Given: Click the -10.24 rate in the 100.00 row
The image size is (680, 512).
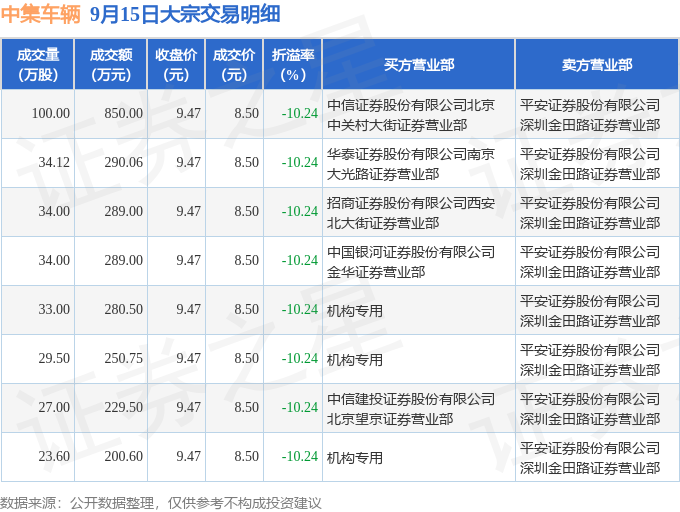Looking at the screenshot, I should click(300, 114).
